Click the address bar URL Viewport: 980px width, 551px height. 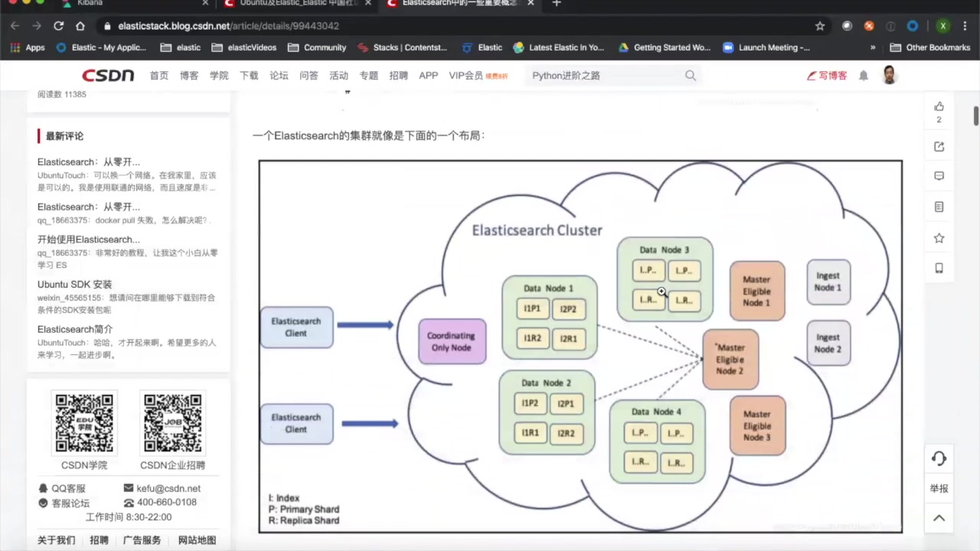[x=228, y=26]
